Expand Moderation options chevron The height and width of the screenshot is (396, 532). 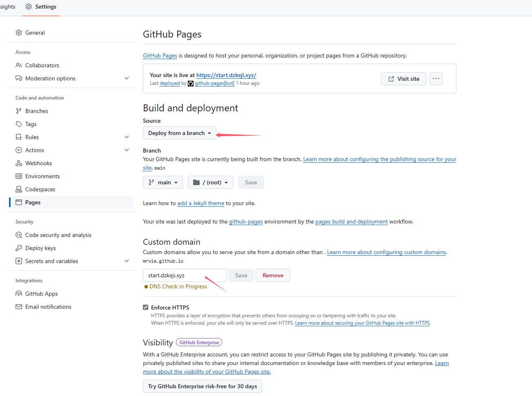[127, 78]
